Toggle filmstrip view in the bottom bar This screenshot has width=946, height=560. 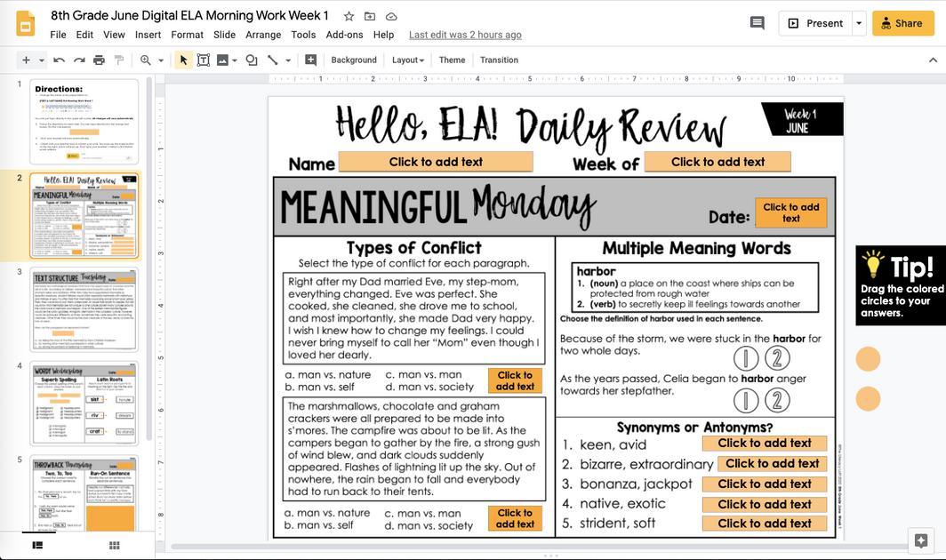click(x=36, y=544)
